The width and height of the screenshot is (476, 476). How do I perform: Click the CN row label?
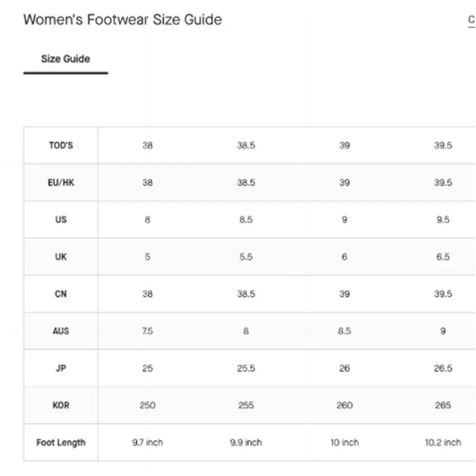click(61, 294)
